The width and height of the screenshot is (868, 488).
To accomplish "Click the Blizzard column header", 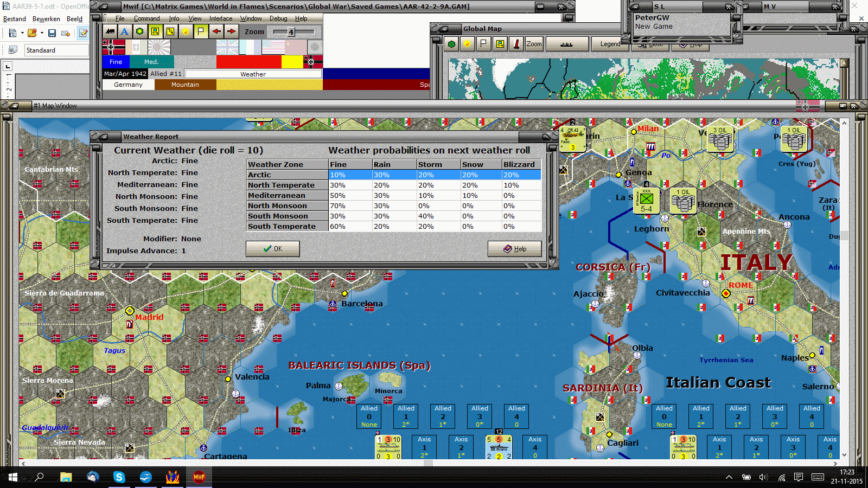I will coord(521,164).
